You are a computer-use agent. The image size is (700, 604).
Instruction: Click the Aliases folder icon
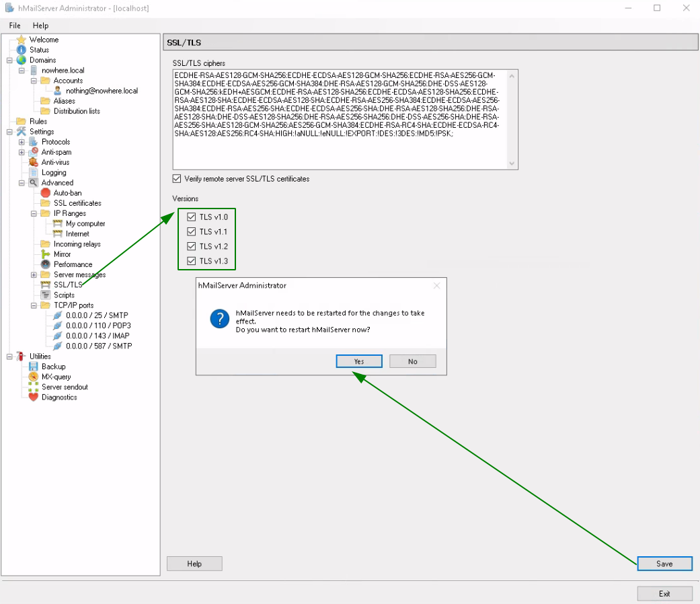(x=45, y=102)
